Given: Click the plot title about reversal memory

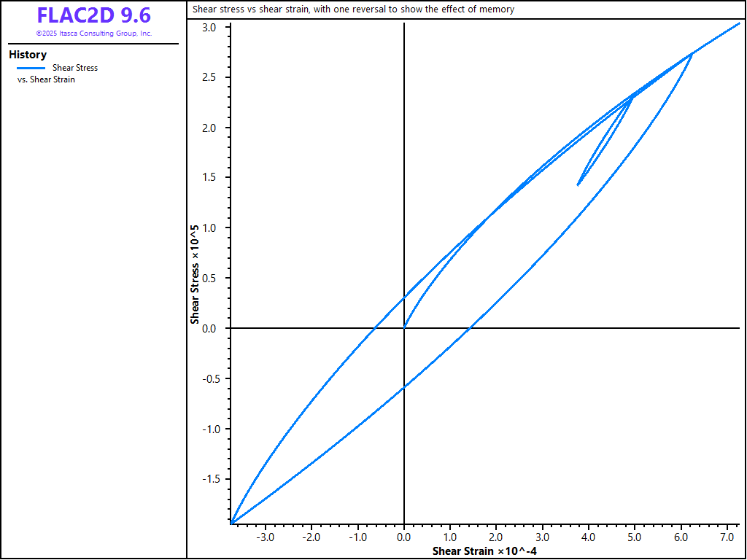Looking at the screenshot, I should coord(353,9).
